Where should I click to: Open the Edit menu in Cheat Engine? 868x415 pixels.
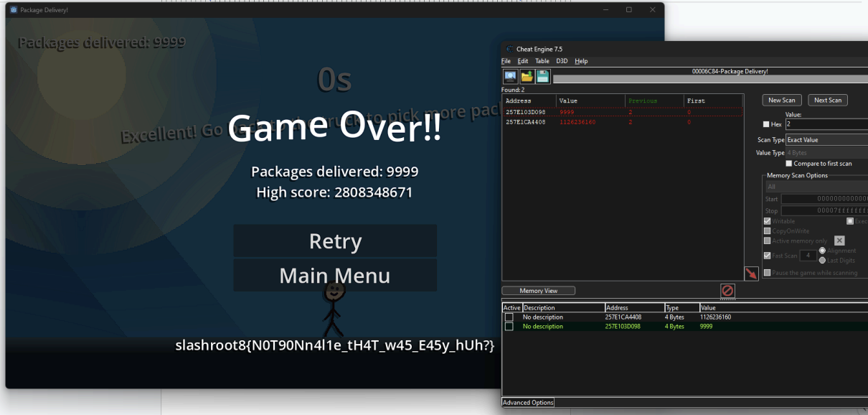[x=523, y=61]
